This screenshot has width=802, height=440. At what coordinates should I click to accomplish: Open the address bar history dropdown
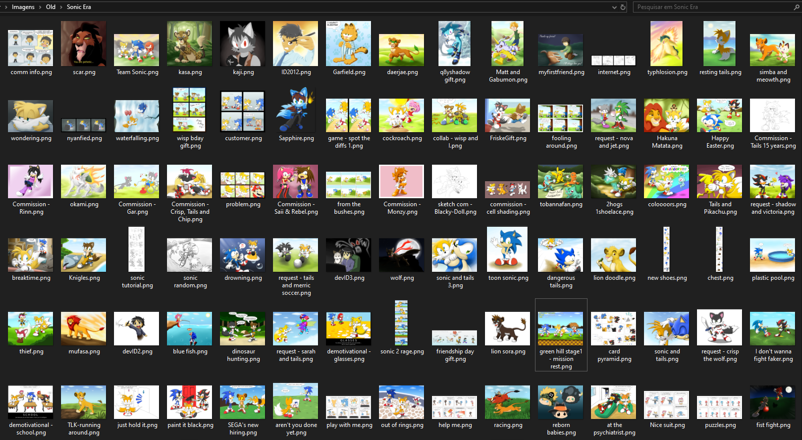[614, 7]
